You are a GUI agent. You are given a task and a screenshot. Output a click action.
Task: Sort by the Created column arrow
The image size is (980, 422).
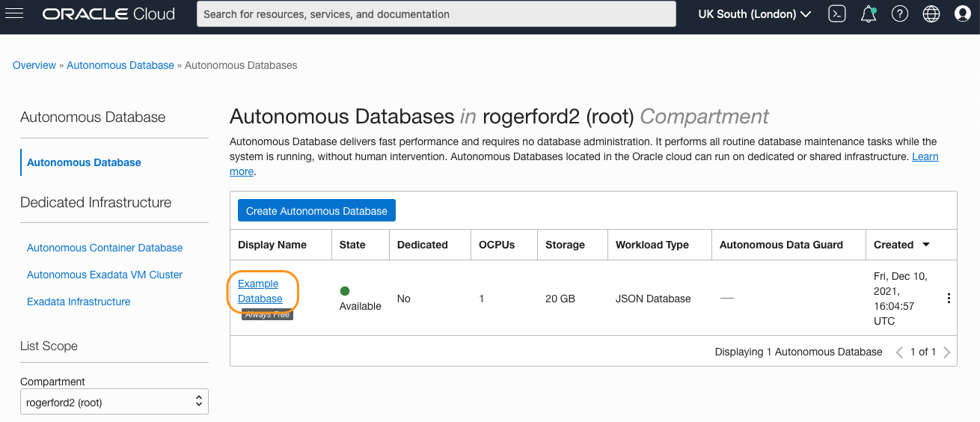pos(926,245)
